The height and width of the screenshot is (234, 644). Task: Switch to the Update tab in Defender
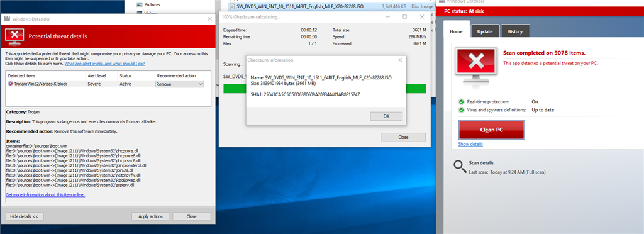[485, 31]
